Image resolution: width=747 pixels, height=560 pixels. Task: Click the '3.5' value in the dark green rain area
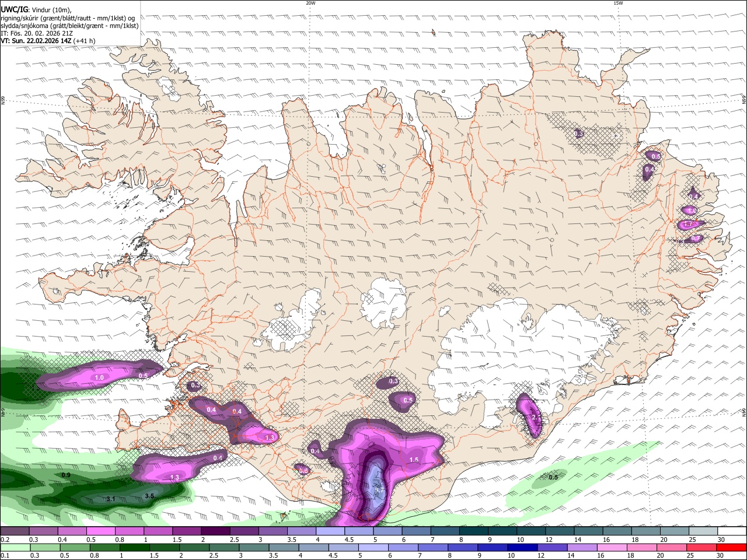149,496
